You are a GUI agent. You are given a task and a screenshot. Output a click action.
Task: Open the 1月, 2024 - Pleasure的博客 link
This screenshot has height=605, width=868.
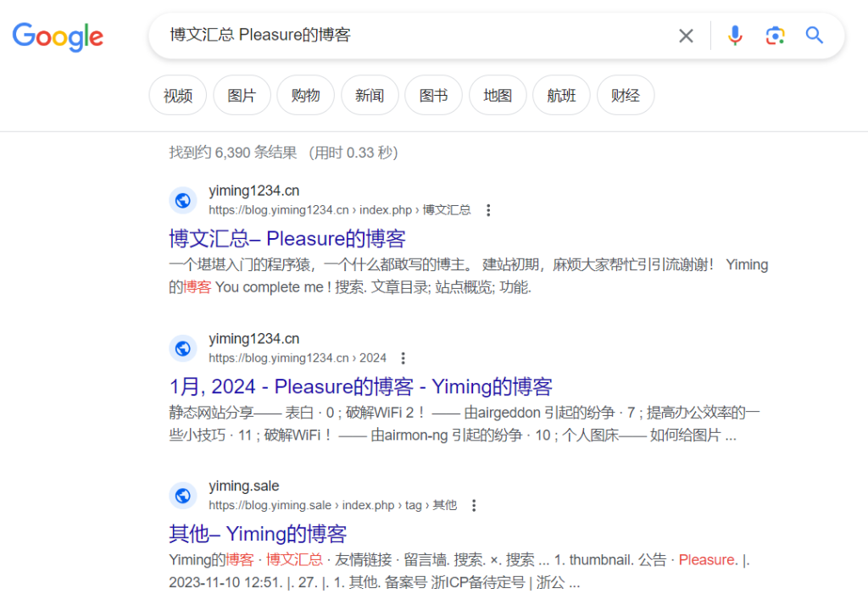pyautogui.click(x=360, y=387)
